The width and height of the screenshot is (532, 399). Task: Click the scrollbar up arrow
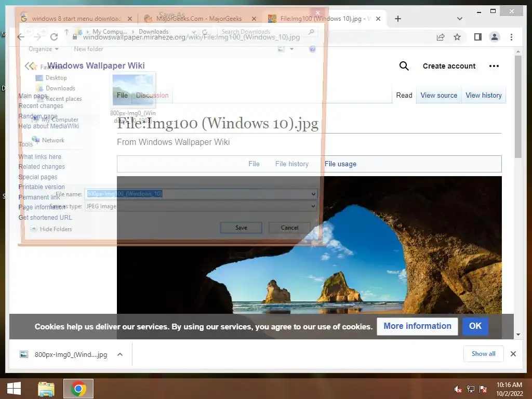[518, 51]
